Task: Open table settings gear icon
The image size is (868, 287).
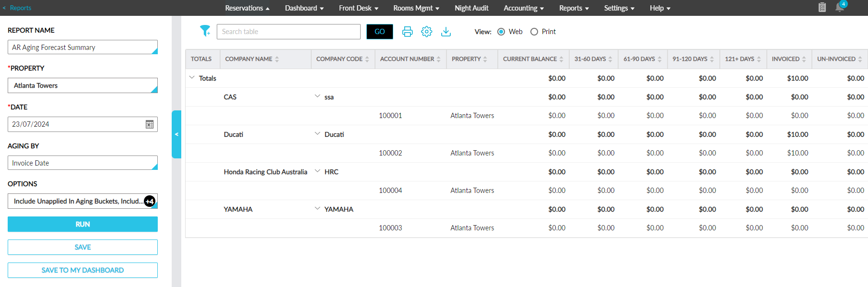Action: [427, 32]
